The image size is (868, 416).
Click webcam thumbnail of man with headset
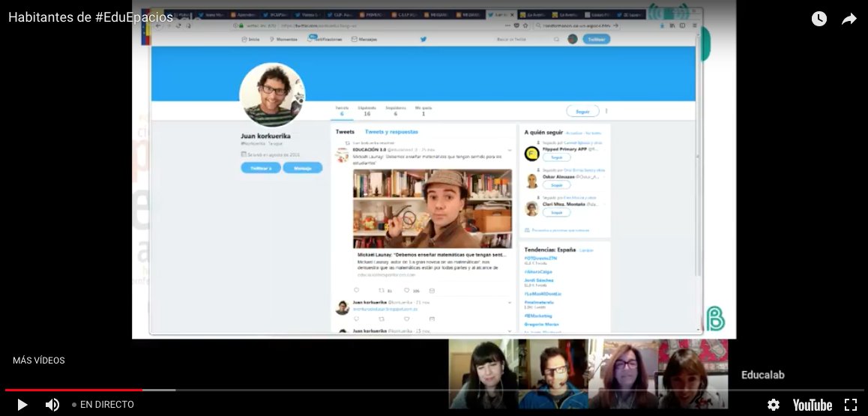[x=553, y=373]
